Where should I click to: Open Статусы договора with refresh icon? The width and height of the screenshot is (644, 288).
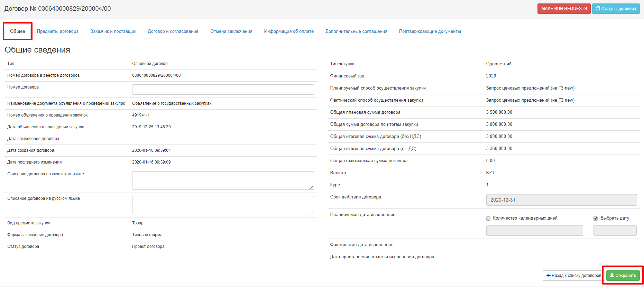coord(616,9)
